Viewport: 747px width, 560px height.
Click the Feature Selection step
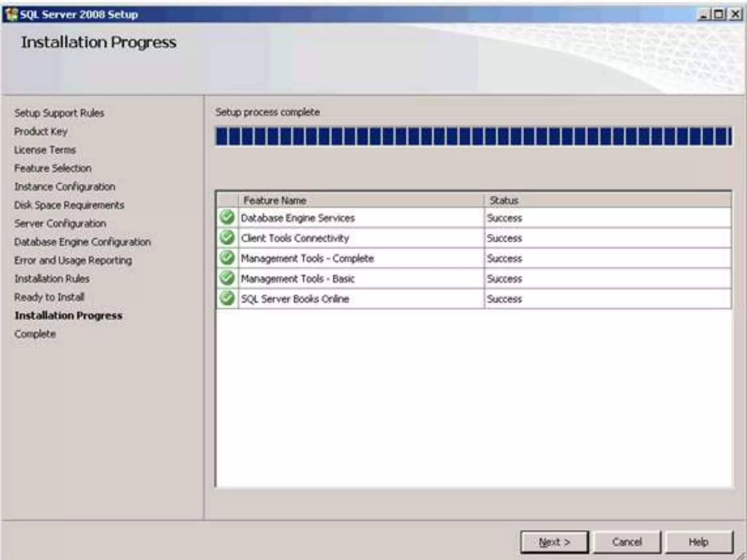(53, 168)
